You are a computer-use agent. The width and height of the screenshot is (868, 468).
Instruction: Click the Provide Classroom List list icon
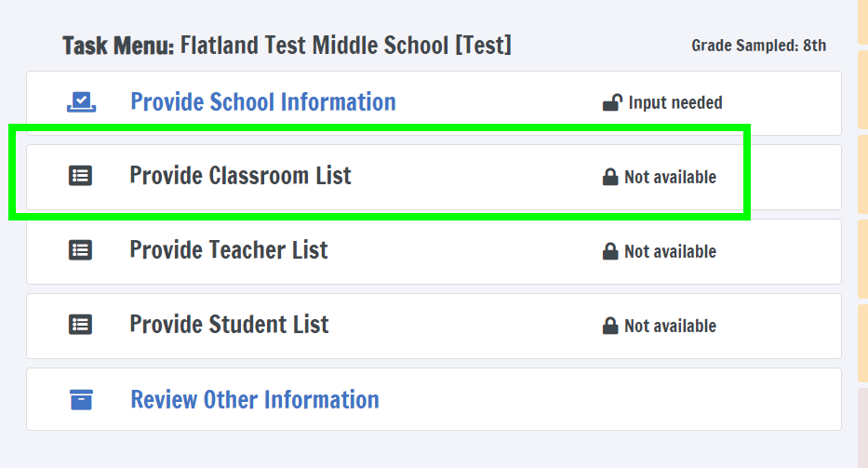[x=81, y=176]
